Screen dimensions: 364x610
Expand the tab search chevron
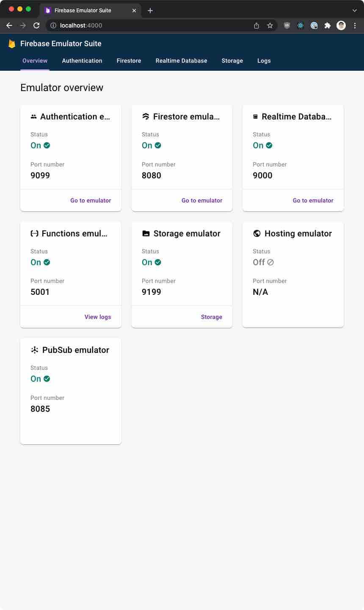(x=355, y=10)
